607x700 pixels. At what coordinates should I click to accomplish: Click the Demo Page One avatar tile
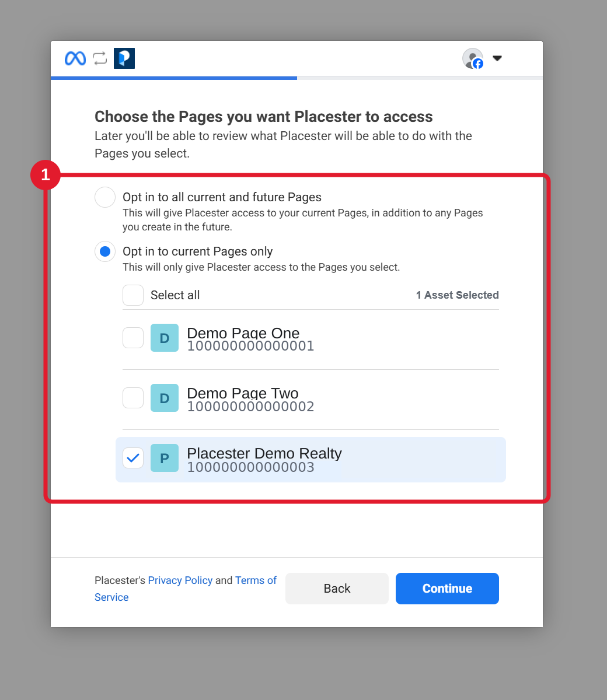pos(165,338)
